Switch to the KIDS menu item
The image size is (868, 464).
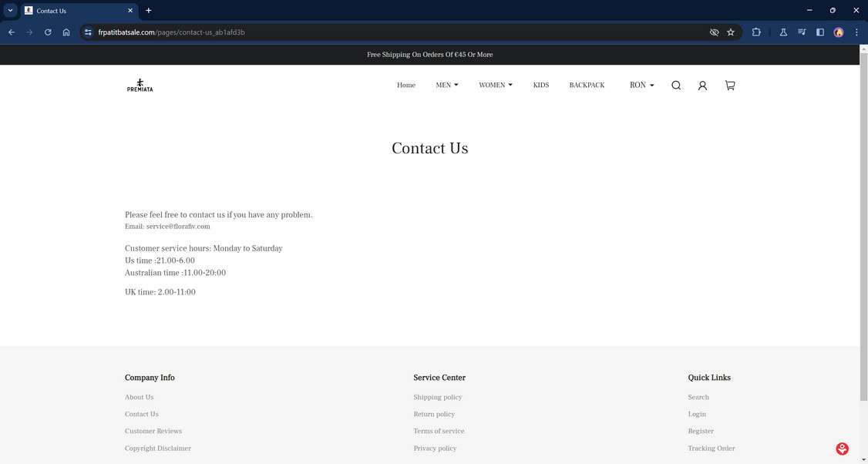[x=541, y=85]
